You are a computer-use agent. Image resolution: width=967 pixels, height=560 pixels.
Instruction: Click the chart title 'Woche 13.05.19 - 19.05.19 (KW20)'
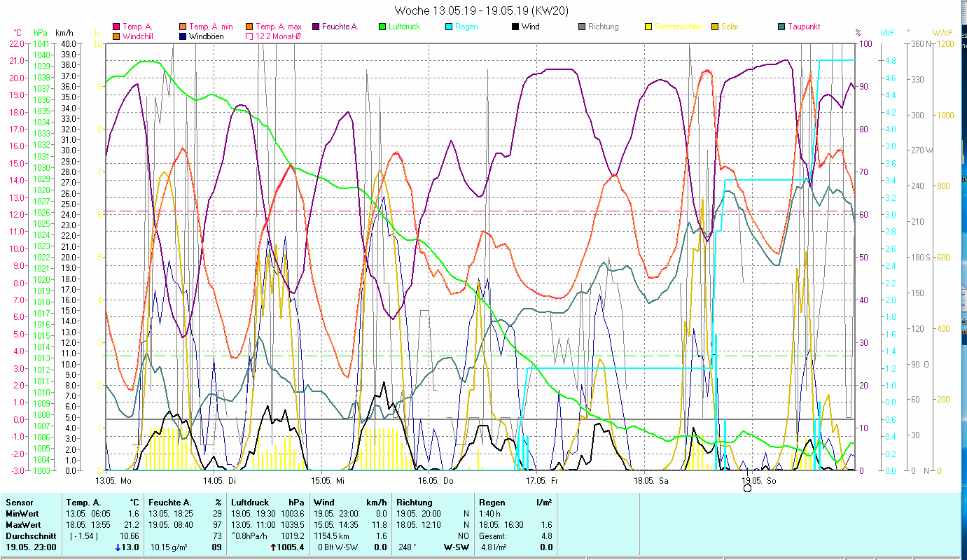[x=482, y=10]
